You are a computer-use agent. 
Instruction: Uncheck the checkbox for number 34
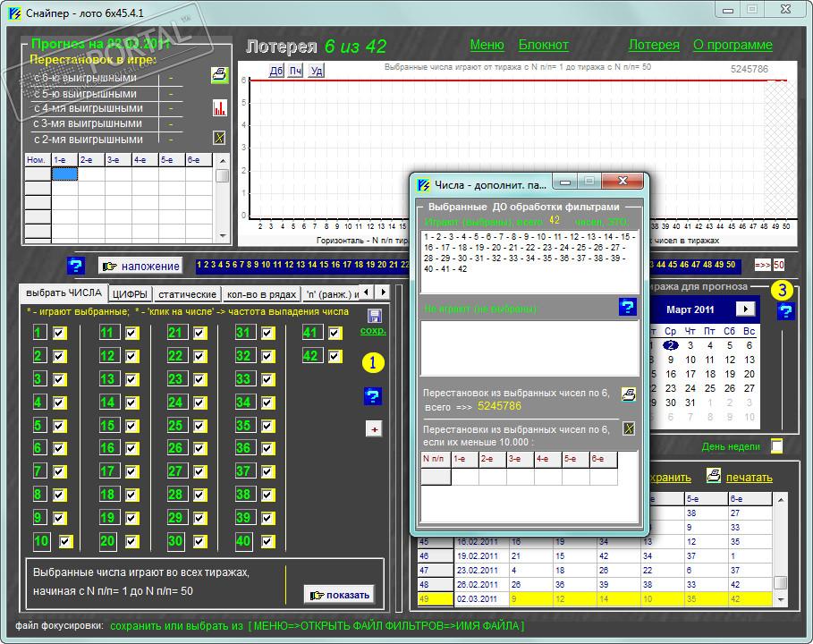268,402
